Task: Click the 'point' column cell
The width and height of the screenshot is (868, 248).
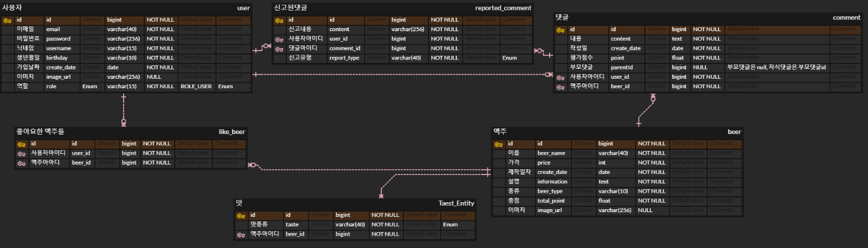Action: tap(627, 58)
